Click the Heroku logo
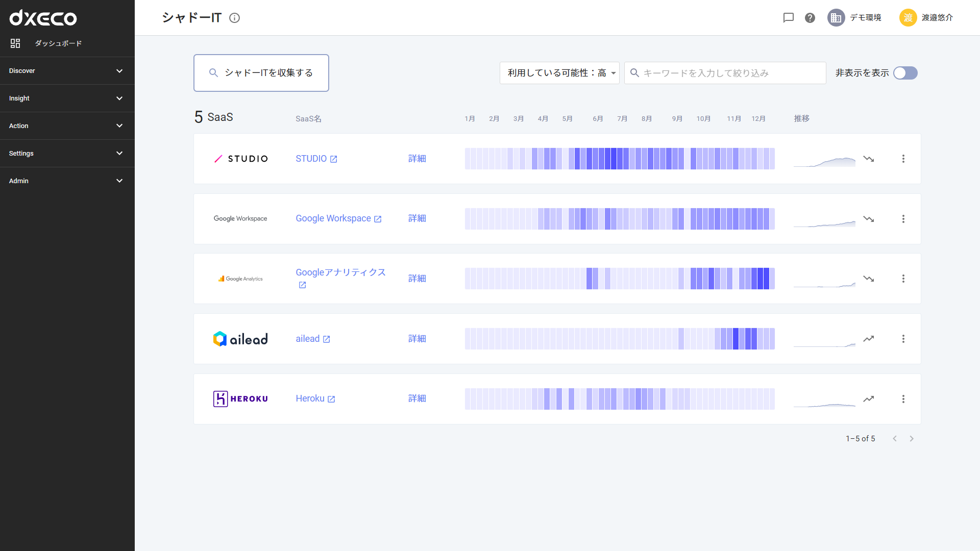This screenshot has width=980, height=551. point(240,399)
